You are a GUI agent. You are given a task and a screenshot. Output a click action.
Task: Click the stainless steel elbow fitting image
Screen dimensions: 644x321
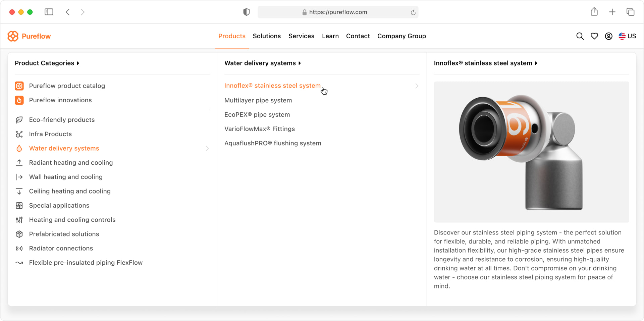[531, 152]
